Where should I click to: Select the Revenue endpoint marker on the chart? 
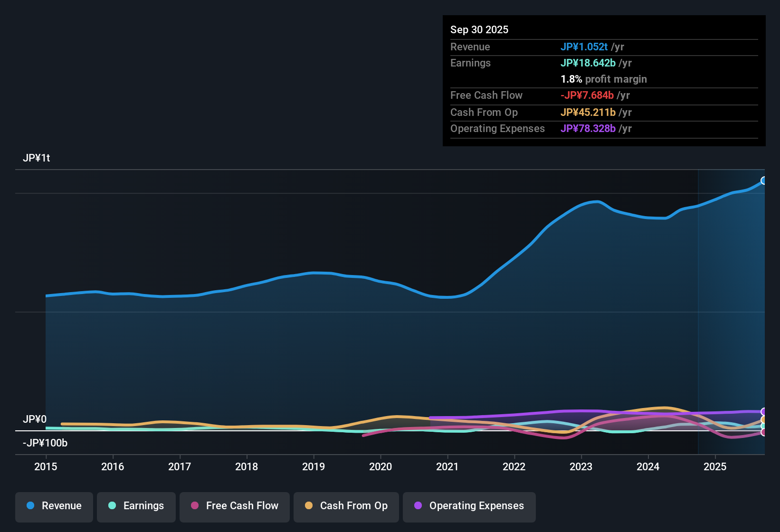[x=764, y=180]
